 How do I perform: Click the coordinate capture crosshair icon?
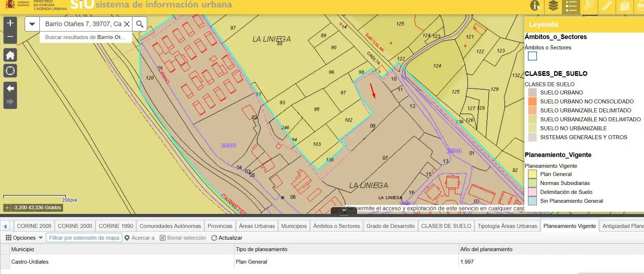(x=7, y=208)
